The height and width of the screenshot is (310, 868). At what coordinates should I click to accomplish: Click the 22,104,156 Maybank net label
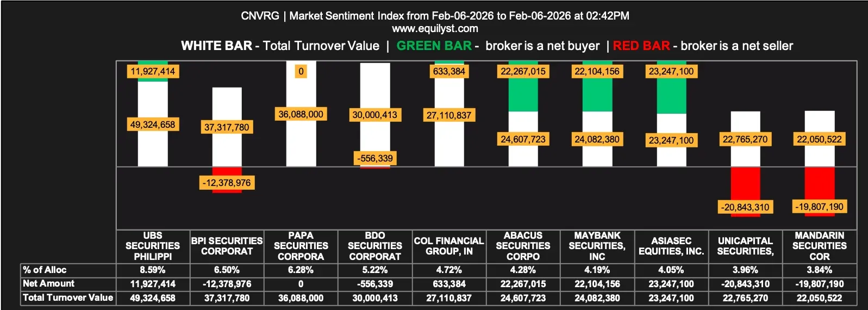[x=597, y=71]
